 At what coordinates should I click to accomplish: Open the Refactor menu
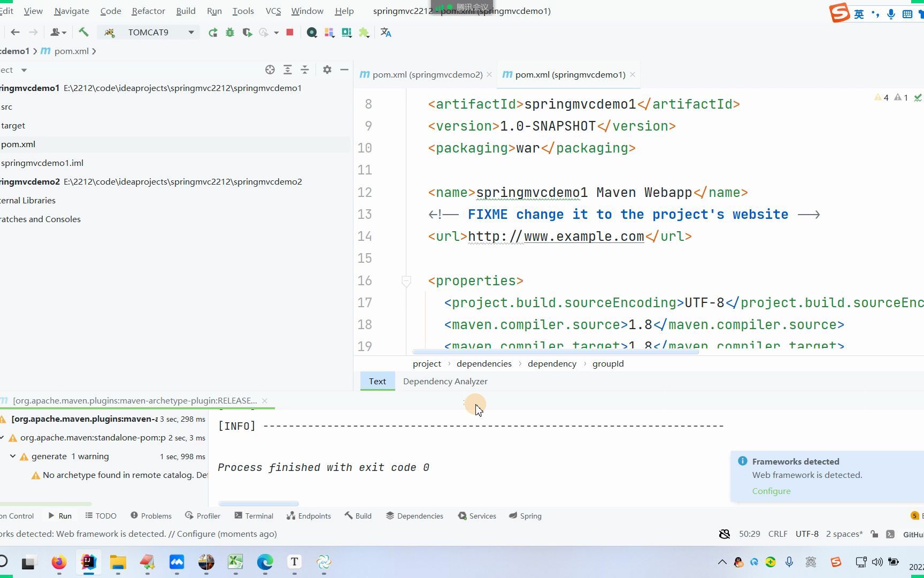tap(149, 11)
